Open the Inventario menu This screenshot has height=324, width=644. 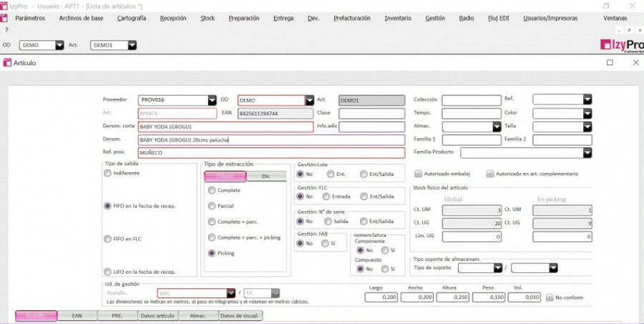(x=398, y=18)
